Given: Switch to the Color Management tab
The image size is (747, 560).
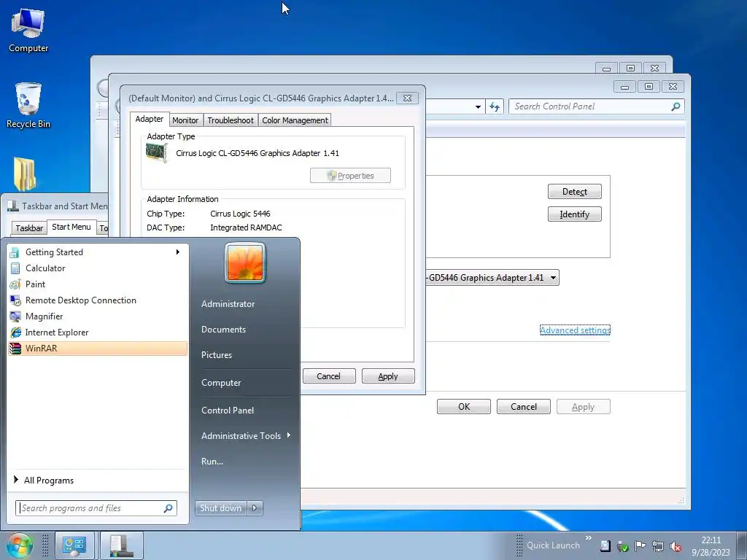Looking at the screenshot, I should [x=295, y=120].
